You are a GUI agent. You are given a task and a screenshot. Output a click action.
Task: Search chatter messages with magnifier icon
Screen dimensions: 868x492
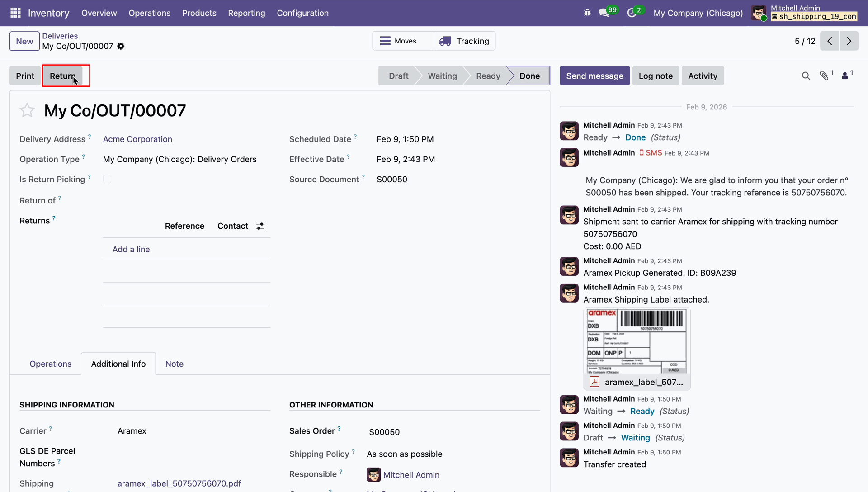(806, 76)
